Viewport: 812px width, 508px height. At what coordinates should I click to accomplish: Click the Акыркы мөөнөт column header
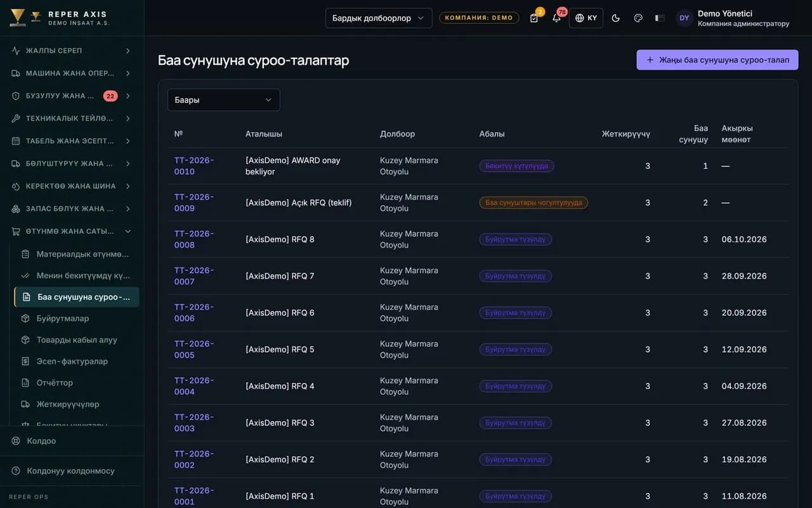pos(737,134)
